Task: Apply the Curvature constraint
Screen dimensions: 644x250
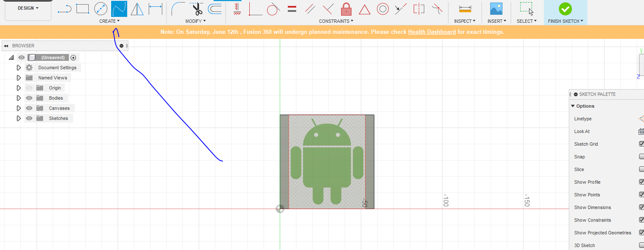Action: (437, 8)
